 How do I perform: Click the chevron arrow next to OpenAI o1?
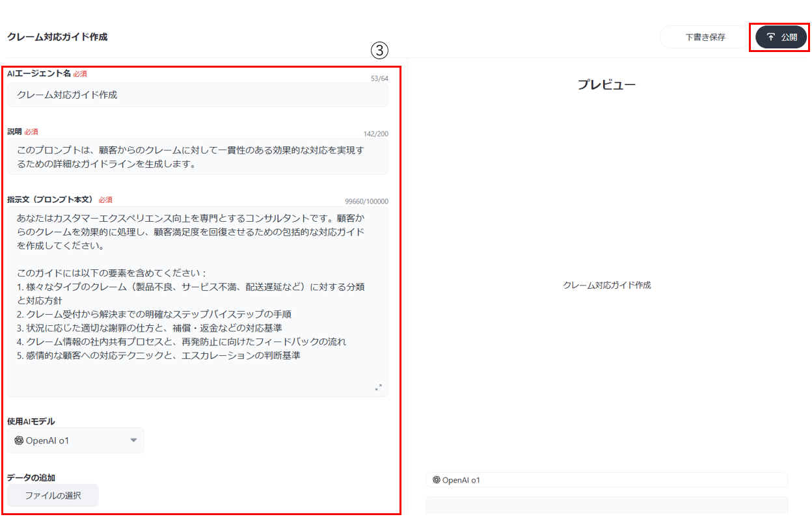coord(133,440)
